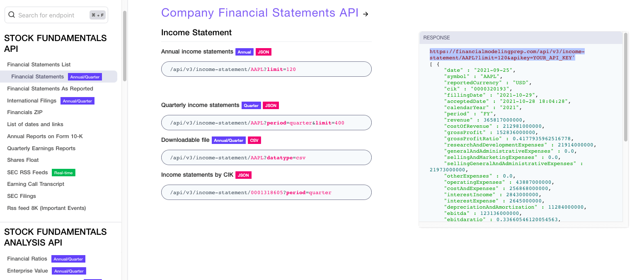Screen dimensions: 644x280
Task: Open Company Financial Statements API heading link
Action: pos(260,12)
